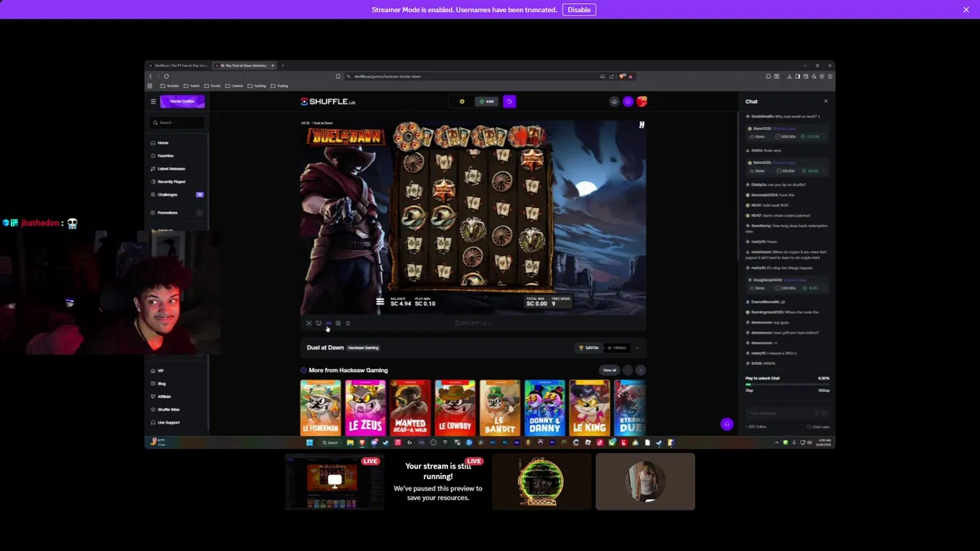Open the purple wallet button
The image size is (980, 551).
point(509,101)
